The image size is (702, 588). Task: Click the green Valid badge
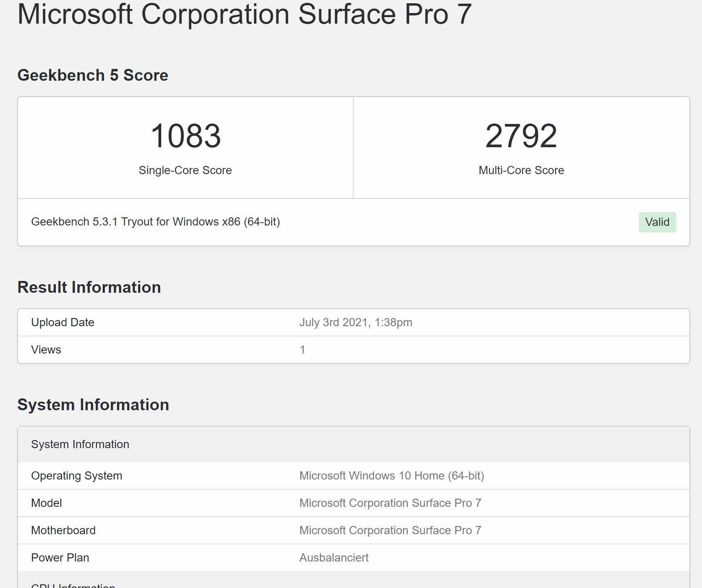pos(657,222)
